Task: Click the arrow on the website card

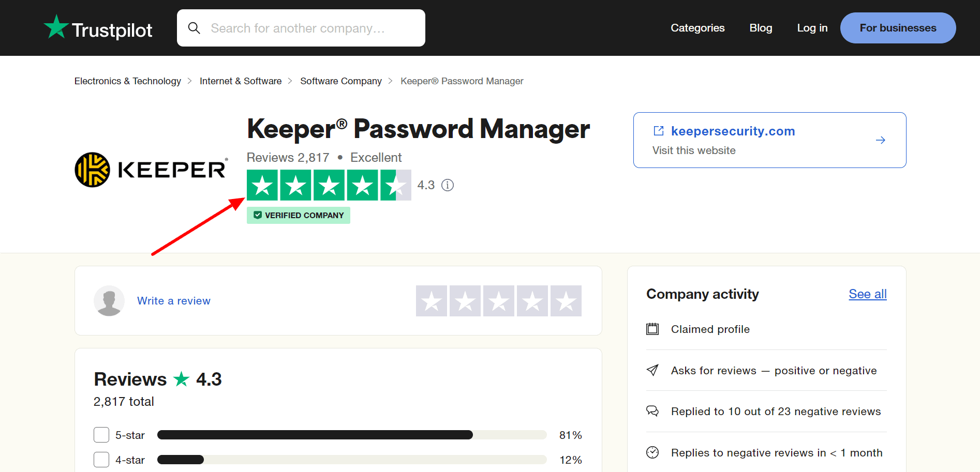Action: click(x=880, y=140)
